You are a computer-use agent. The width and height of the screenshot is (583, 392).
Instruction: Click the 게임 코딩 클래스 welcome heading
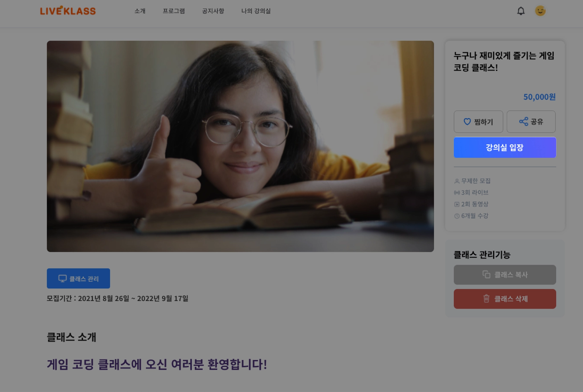(x=157, y=364)
